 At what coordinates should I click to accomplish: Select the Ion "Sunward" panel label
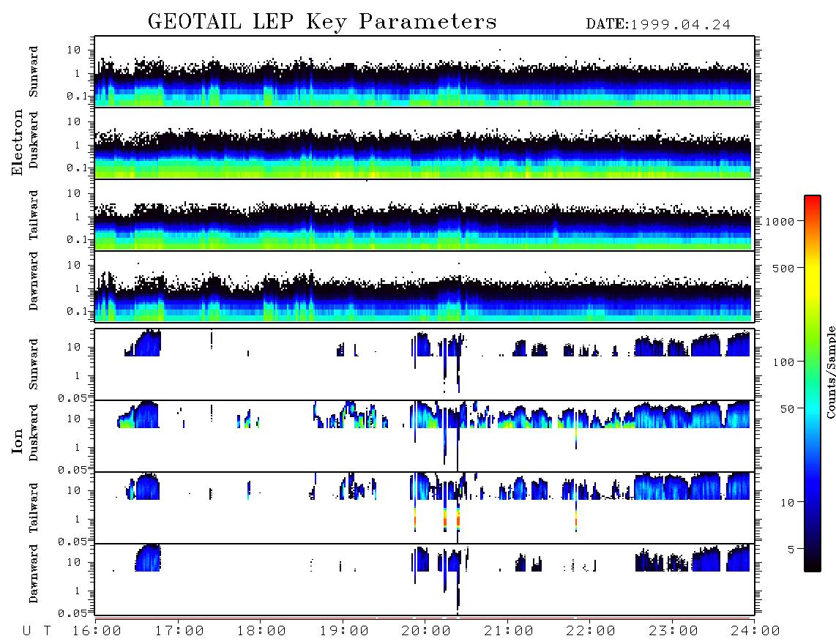(x=34, y=364)
